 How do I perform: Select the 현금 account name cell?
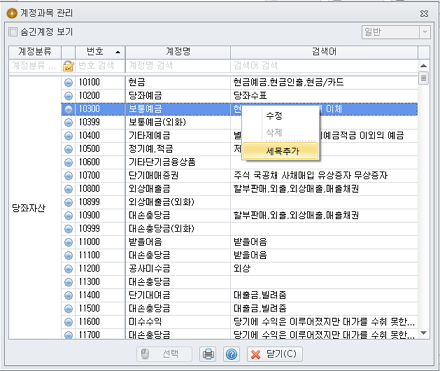click(178, 83)
